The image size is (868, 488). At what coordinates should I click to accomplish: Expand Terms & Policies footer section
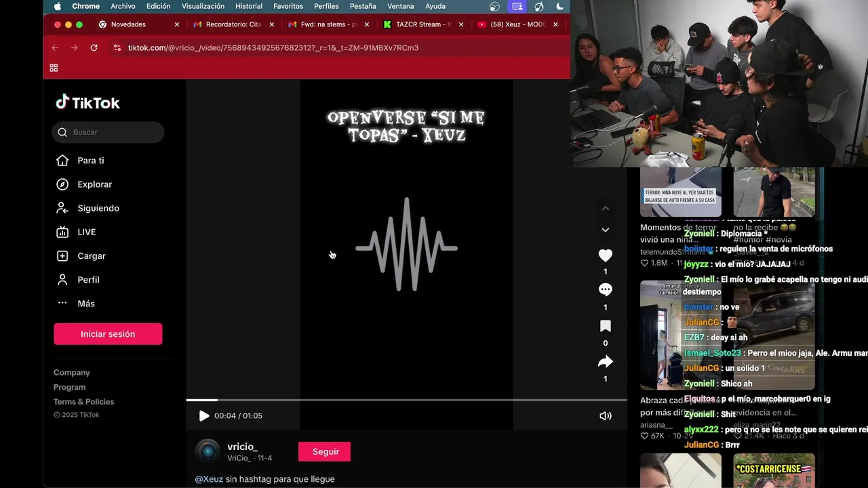pyautogui.click(x=84, y=402)
